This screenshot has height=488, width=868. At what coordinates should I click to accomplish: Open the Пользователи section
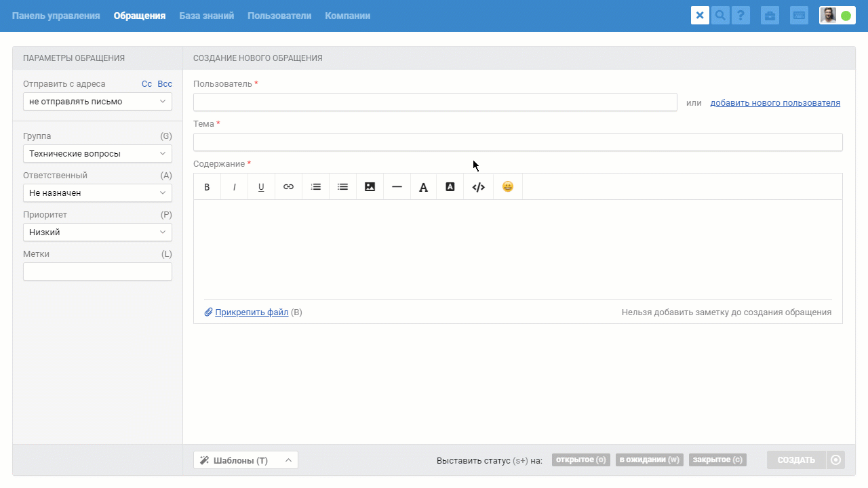point(279,16)
